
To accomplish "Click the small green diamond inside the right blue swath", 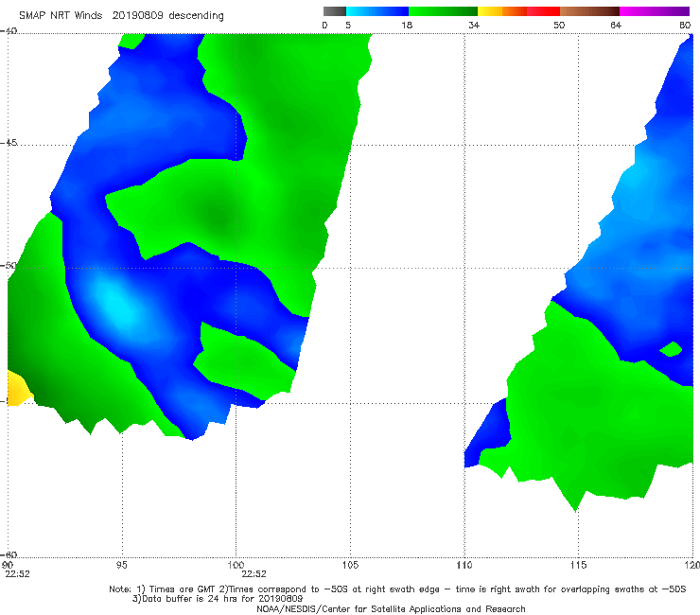I will point(671,349).
